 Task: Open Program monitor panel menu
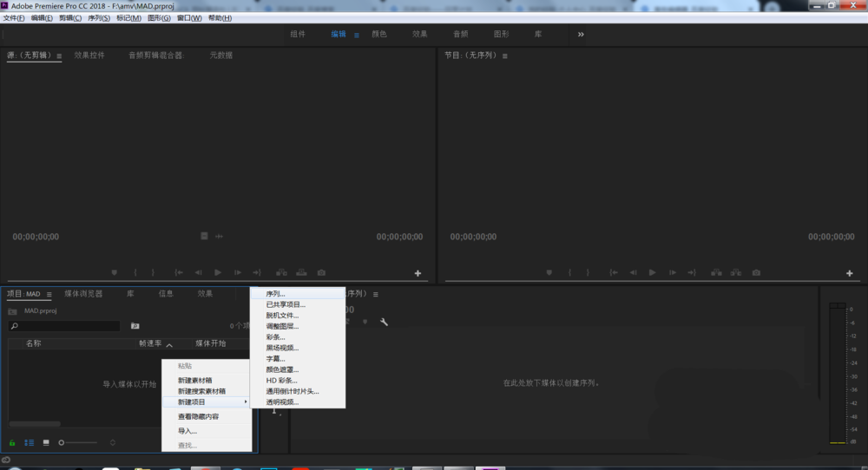[505, 55]
